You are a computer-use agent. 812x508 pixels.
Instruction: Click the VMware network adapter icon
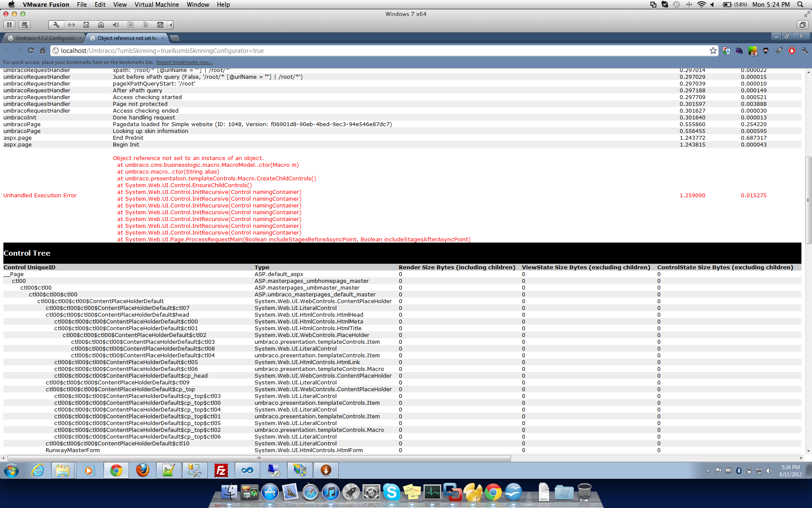coord(71,25)
